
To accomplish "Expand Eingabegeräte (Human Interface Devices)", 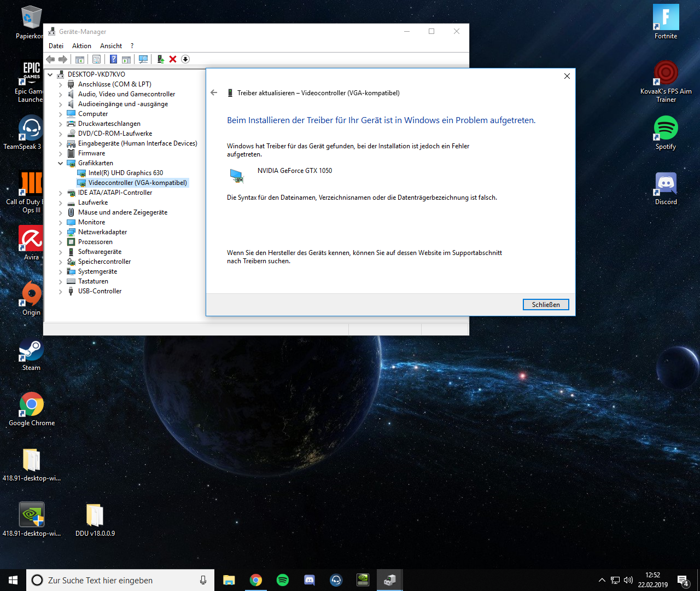I will 60,143.
